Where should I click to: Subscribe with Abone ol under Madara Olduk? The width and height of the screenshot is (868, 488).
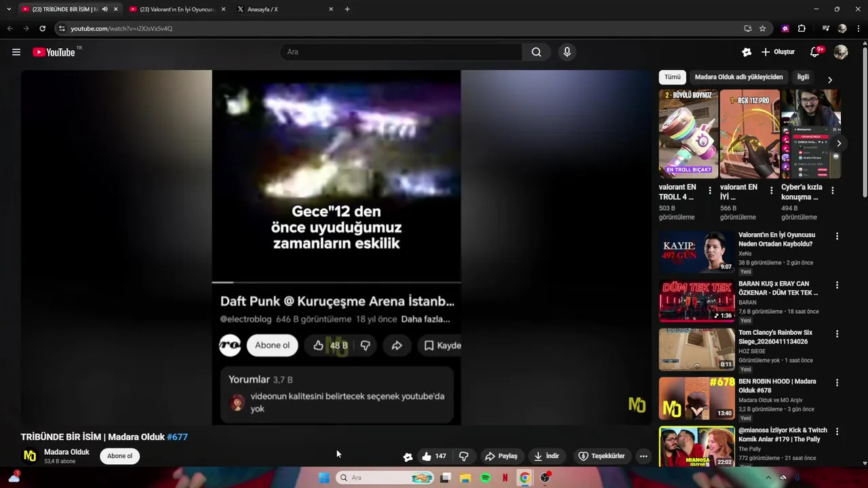[120, 456]
